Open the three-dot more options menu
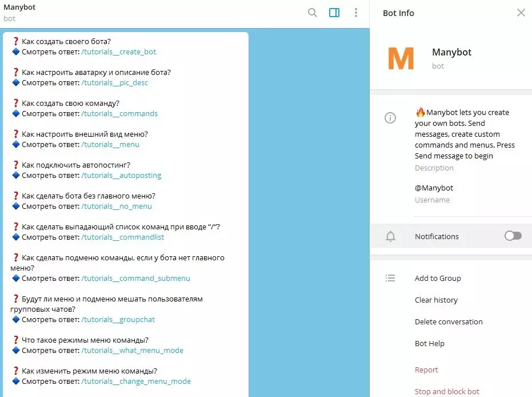Image resolution: width=532 pixels, height=397 pixels. pyautogui.click(x=355, y=13)
